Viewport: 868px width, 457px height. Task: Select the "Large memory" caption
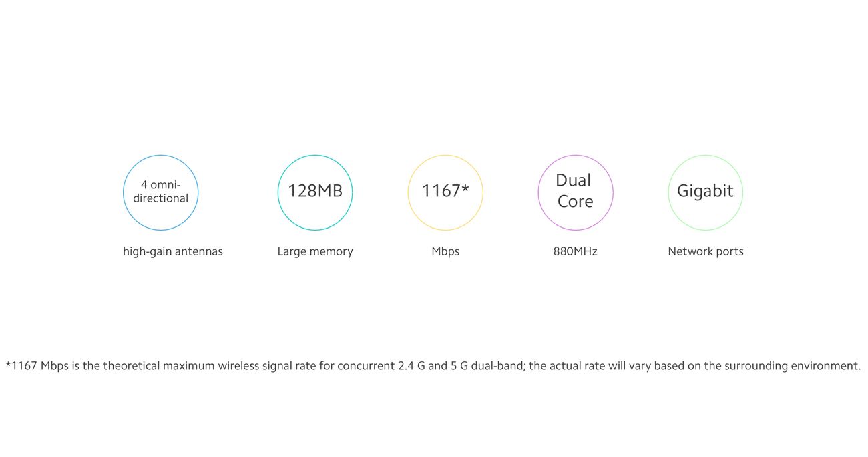pyautogui.click(x=314, y=251)
